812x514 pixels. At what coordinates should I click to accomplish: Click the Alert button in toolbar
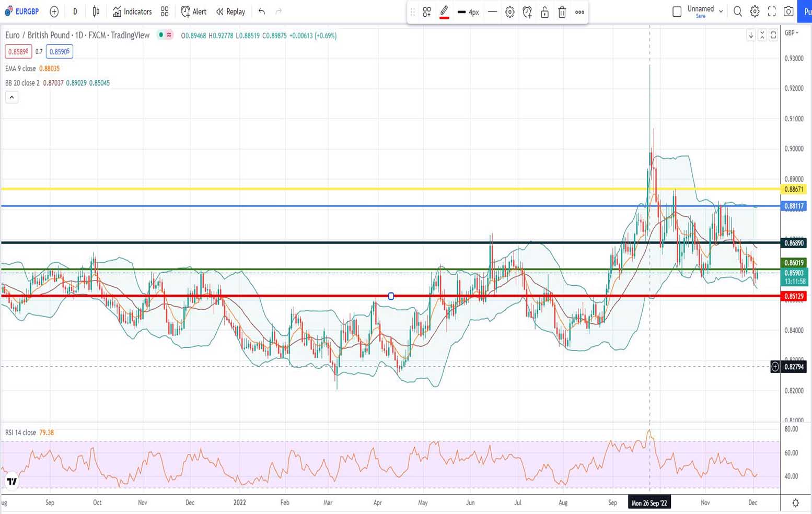click(193, 11)
